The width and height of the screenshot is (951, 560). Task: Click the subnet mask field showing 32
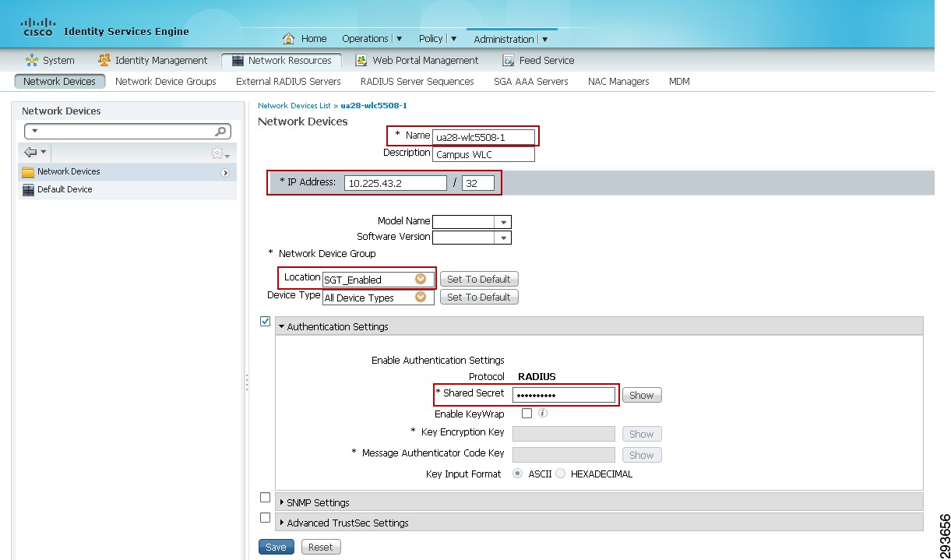click(478, 183)
